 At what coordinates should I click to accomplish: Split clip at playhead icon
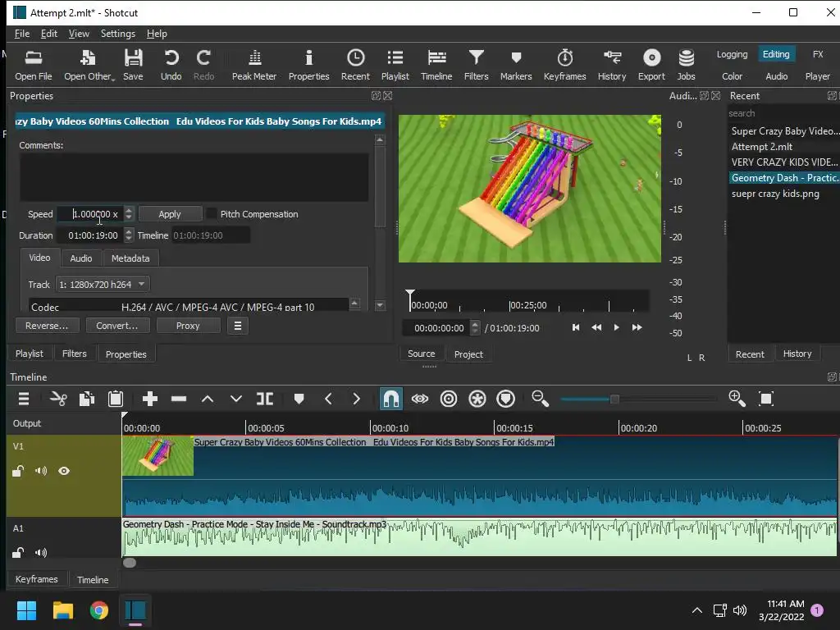265,399
